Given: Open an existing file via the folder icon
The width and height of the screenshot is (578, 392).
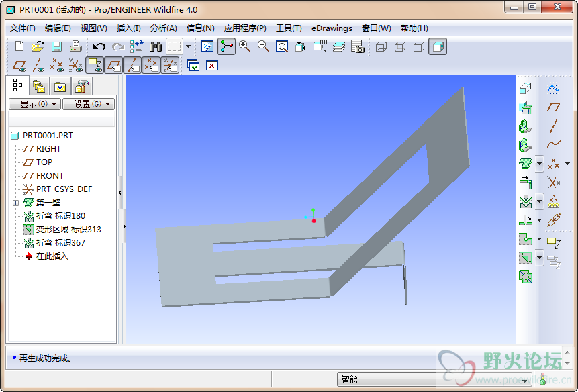Looking at the screenshot, I should pos(38,47).
